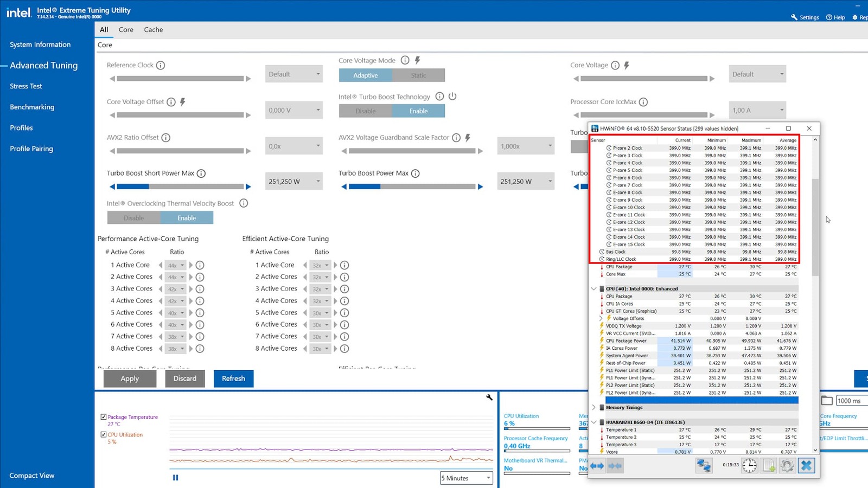Set Core Voltage Mode to Adaptive
The height and width of the screenshot is (488, 868).
point(366,75)
